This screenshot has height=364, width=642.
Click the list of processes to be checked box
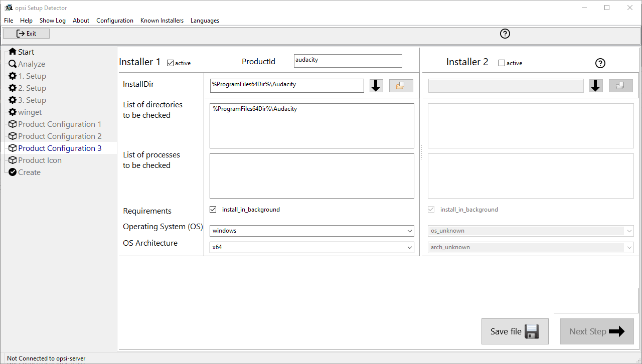click(x=312, y=176)
